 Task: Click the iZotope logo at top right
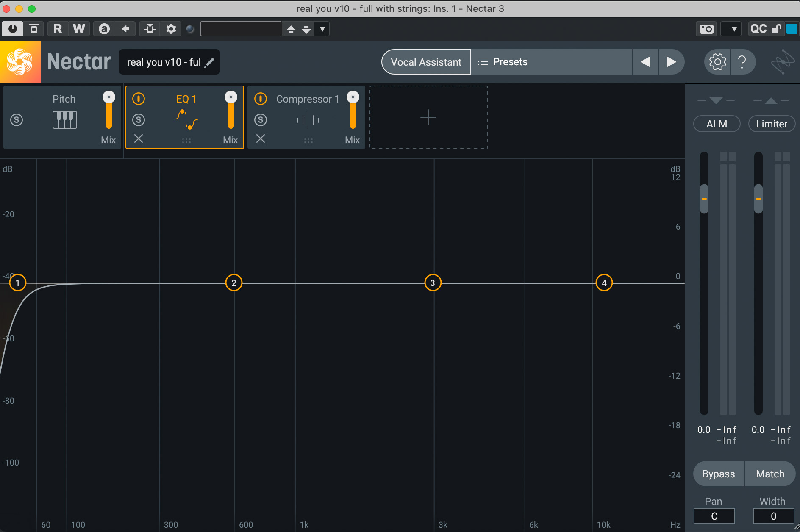tap(782, 62)
